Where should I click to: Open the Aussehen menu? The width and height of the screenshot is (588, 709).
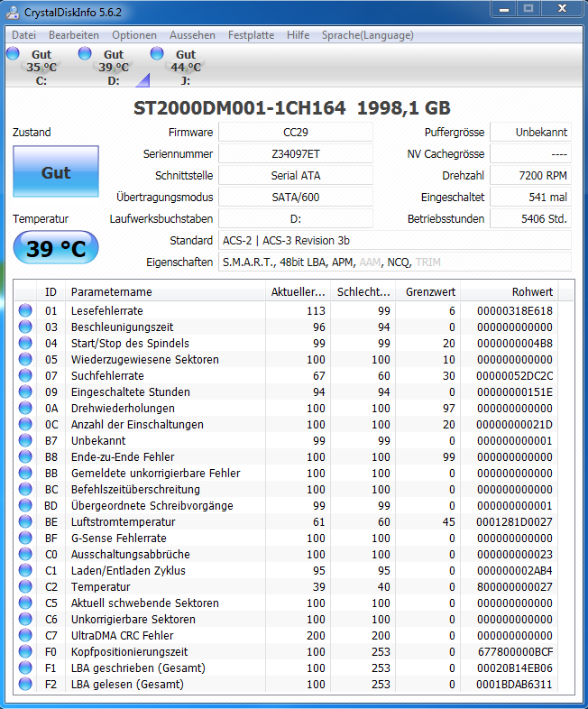tap(192, 35)
